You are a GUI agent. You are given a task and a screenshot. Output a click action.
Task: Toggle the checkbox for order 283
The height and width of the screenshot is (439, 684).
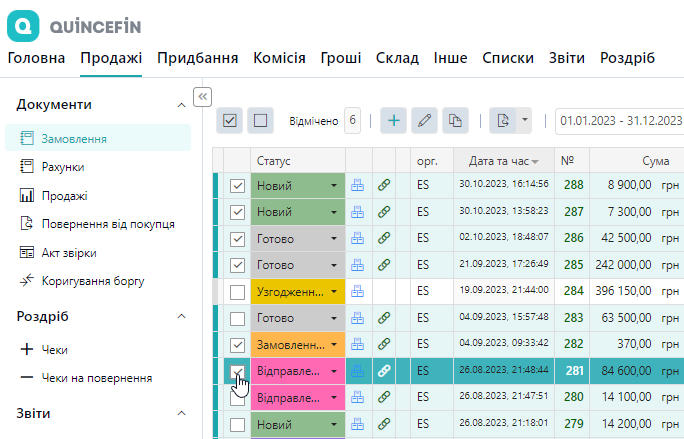237,319
